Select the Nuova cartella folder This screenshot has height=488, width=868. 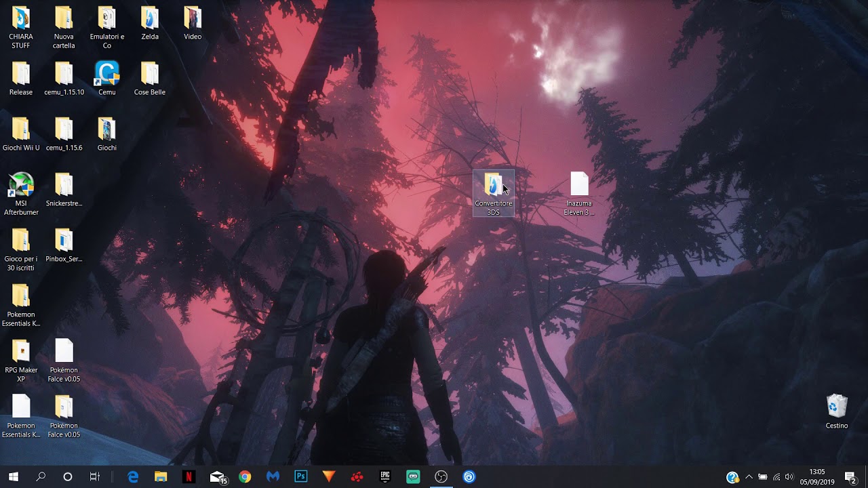click(x=64, y=28)
